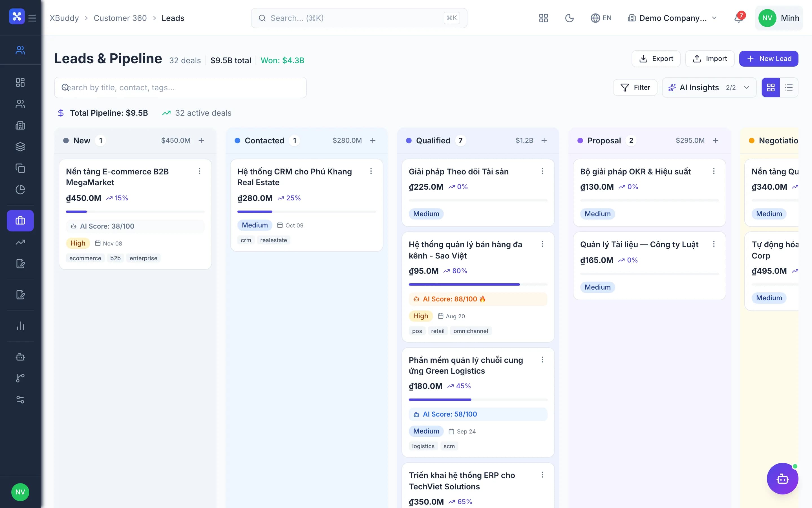Screen dimensions: 812x508
Task: Open options for CRM Phú Khang card
Action: click(x=371, y=171)
